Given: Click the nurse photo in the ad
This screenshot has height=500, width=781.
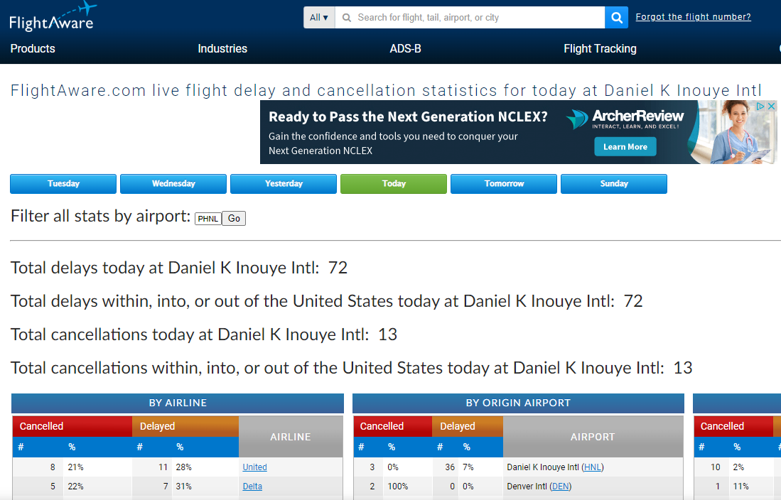Looking at the screenshot, I should [x=736, y=132].
